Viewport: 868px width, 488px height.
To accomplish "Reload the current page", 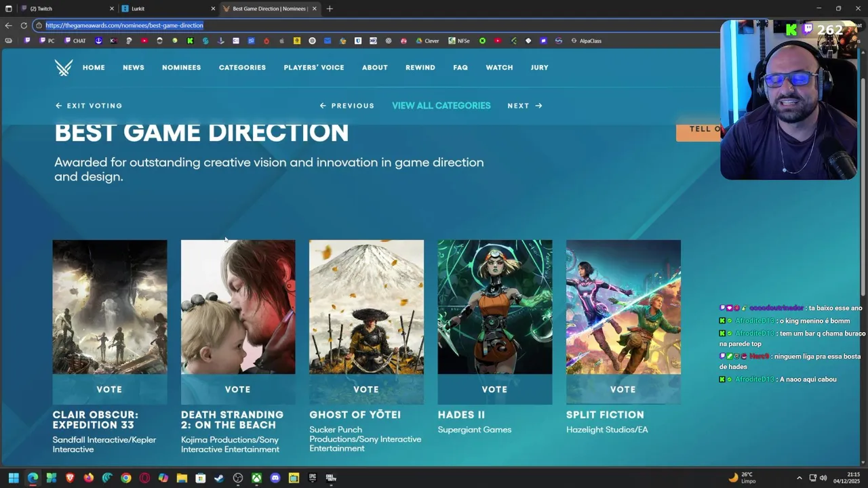I will [x=24, y=25].
